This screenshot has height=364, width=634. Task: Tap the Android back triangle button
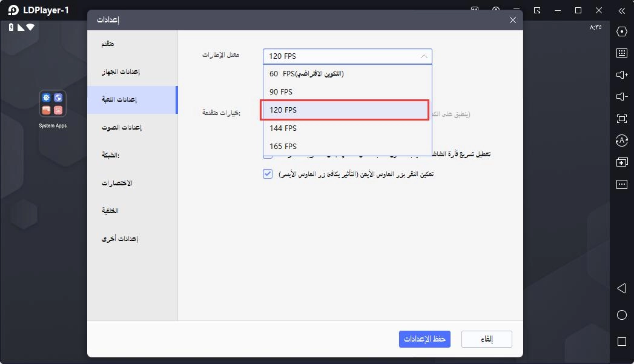click(621, 288)
